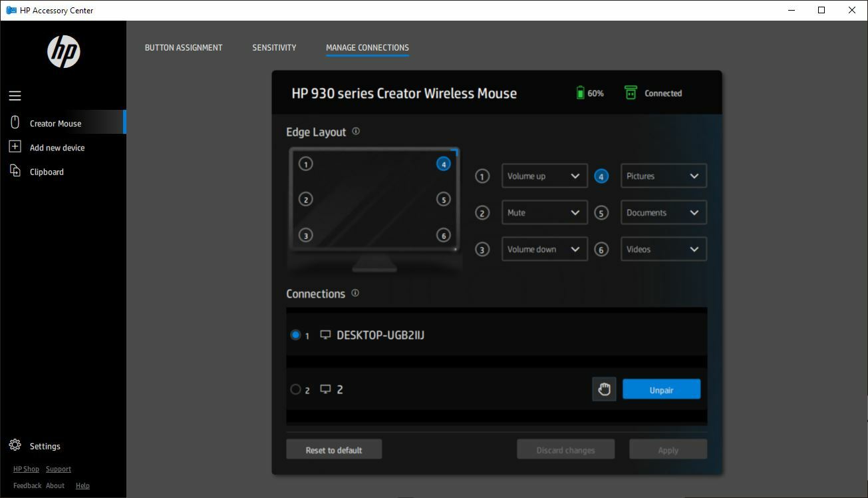Click the green battery 60% icon

click(579, 93)
